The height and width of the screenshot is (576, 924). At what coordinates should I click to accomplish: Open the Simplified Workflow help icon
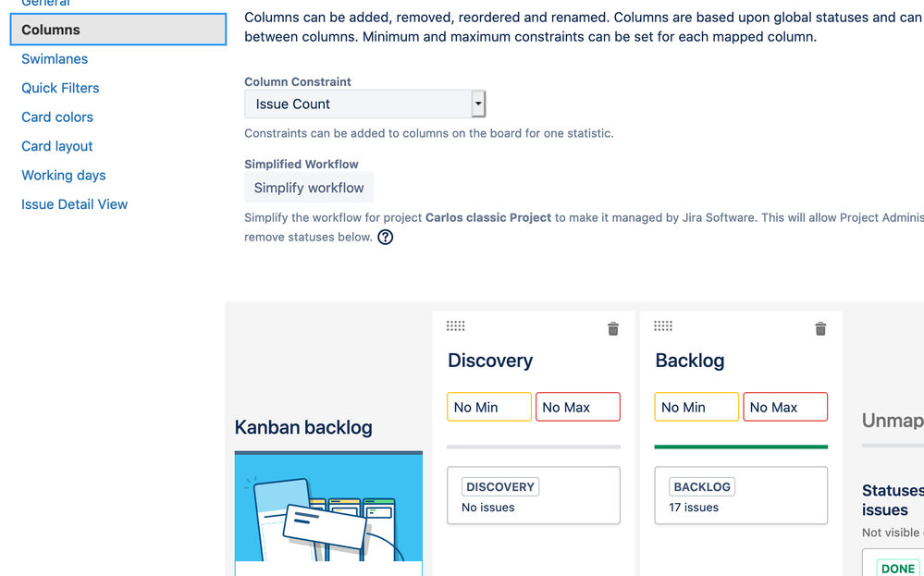[386, 237]
